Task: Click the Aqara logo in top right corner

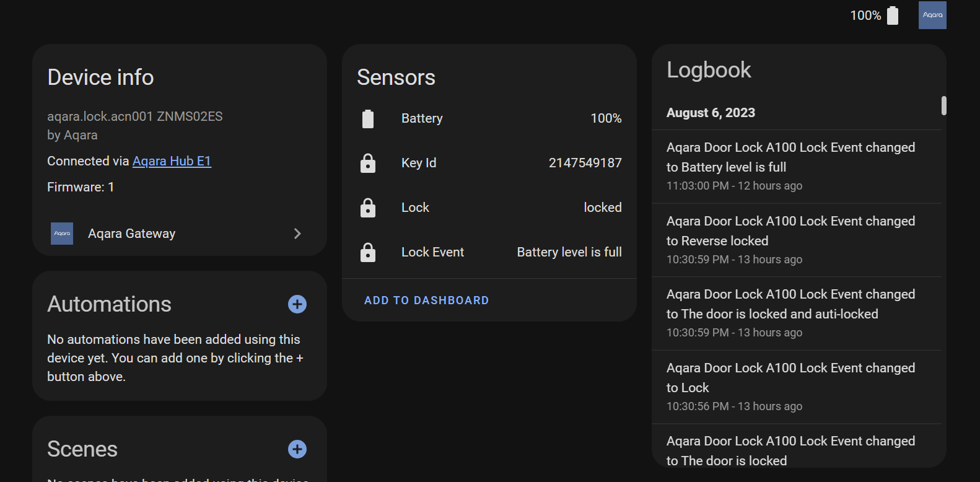Action: click(x=932, y=15)
